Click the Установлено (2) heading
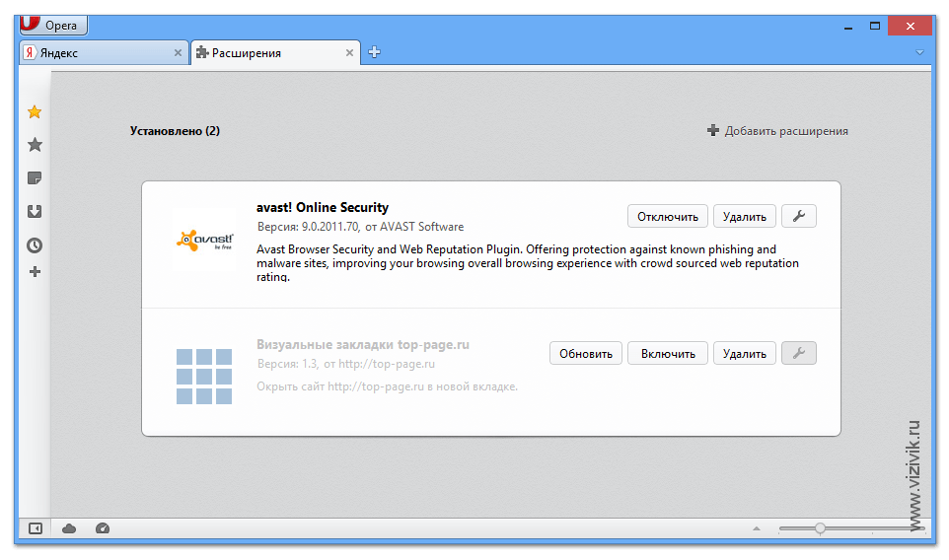Viewport: 949px width, 560px height. 175,130
